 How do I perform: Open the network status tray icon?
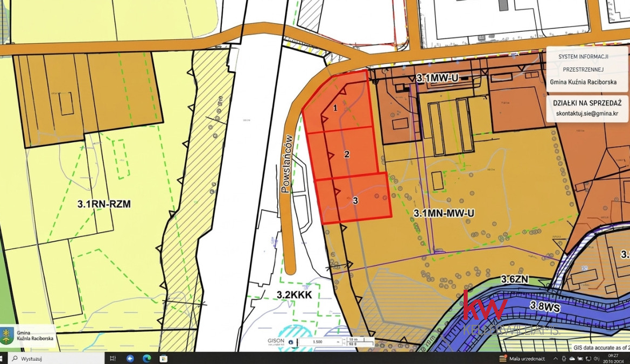coord(588,359)
